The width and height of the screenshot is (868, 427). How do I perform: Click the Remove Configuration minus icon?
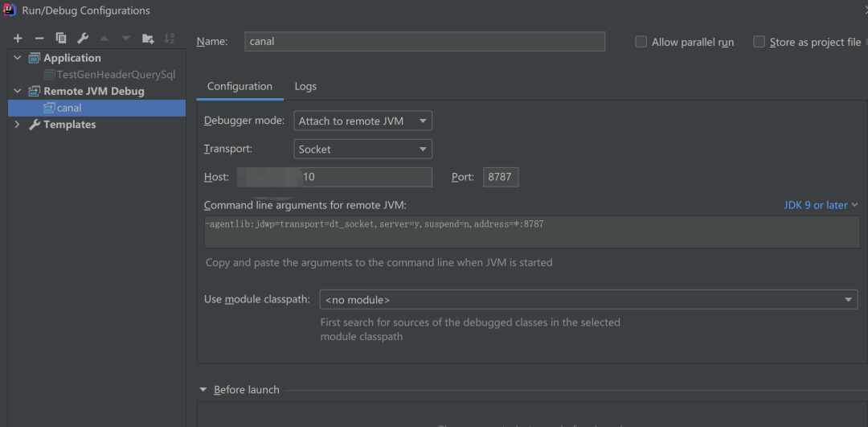[x=39, y=39]
